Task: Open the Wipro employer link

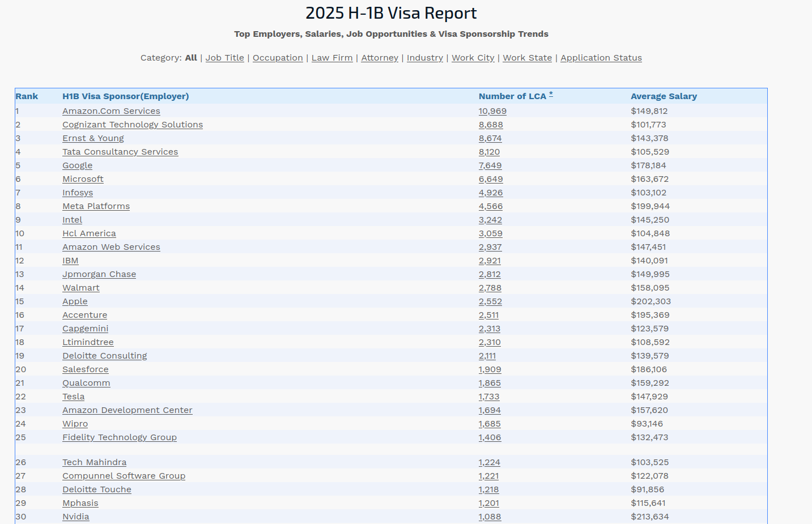Action: point(75,424)
